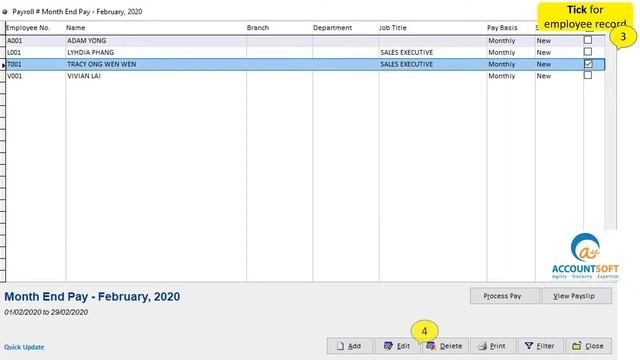Tick the checkbox for ADAM YONG
Viewport: 640px width, 360px height.
[588, 40]
